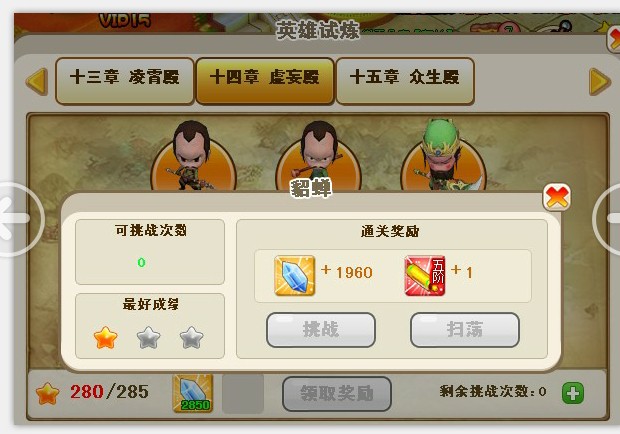This screenshot has height=434, width=620.
Task: Select the first gold star rating
Action: 106,338
